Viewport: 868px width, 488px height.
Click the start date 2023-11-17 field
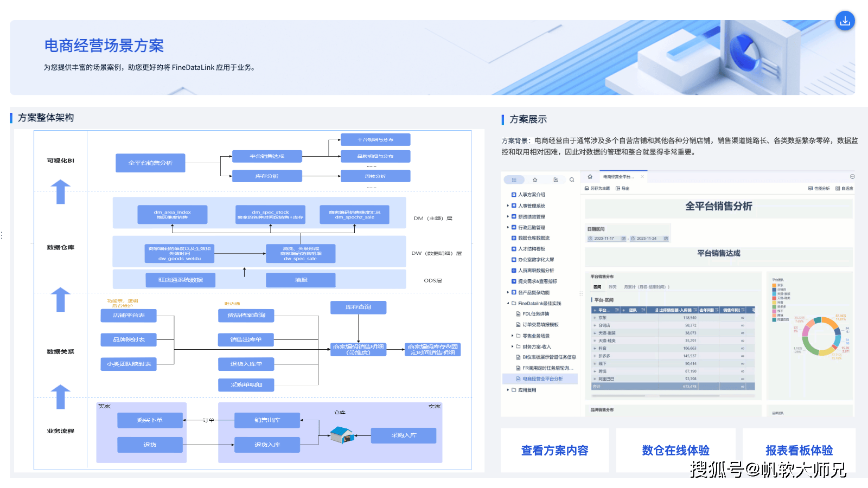(x=607, y=239)
